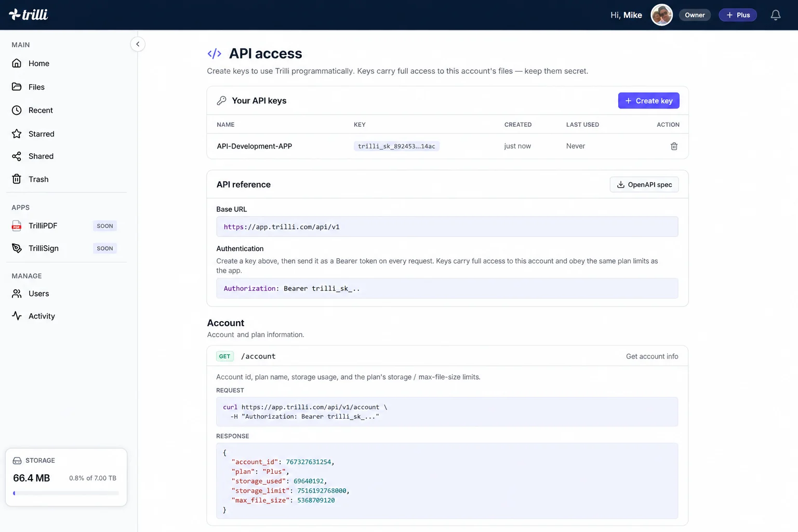
Task: Click the Storage drive icon
Action: 17,461
